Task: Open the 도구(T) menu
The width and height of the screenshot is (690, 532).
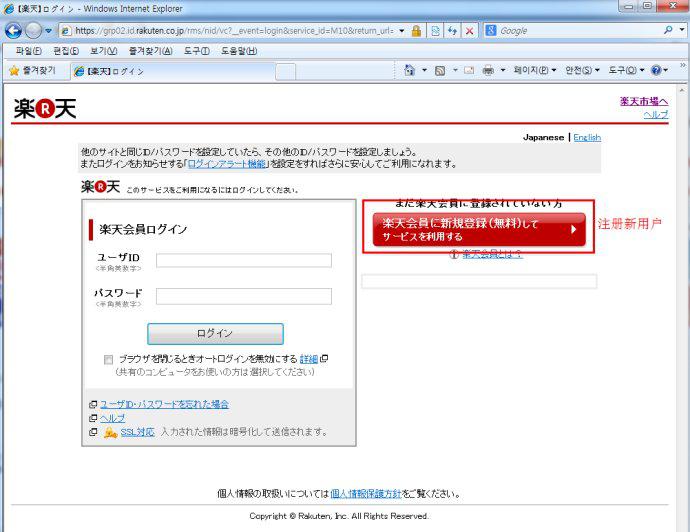Action: click(x=196, y=51)
